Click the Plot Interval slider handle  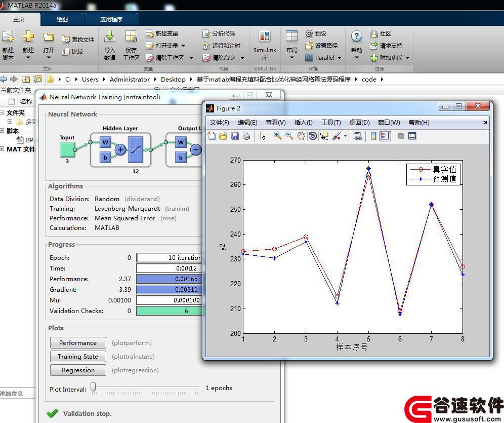point(93,387)
